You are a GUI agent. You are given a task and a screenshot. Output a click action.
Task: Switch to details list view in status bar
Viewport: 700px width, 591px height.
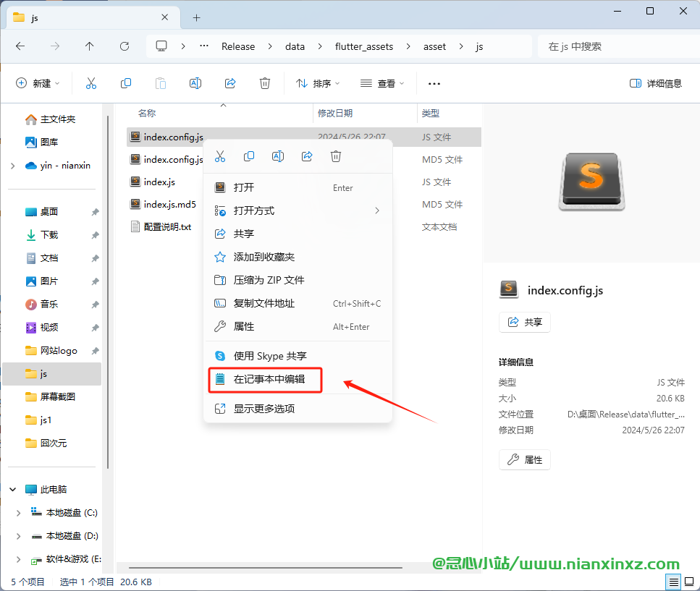674,582
